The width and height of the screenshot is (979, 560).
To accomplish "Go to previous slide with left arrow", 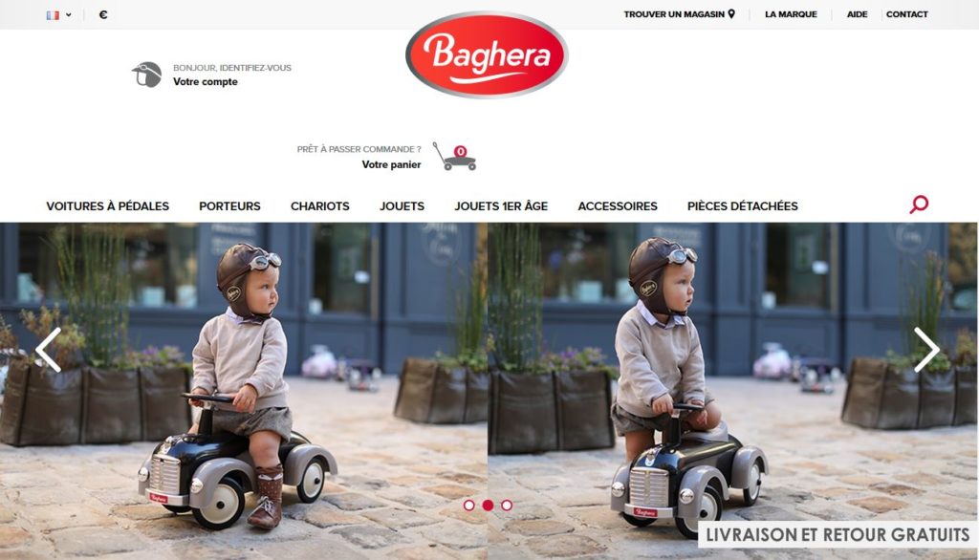I will coord(49,350).
